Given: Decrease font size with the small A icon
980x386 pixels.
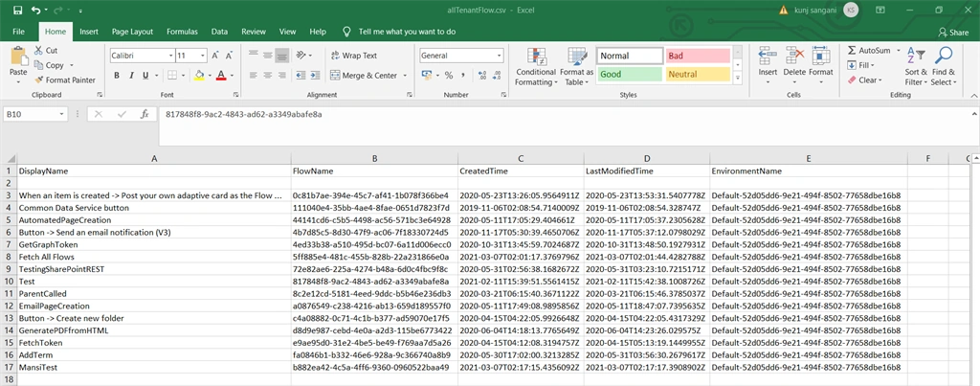Looking at the screenshot, I should (x=228, y=56).
